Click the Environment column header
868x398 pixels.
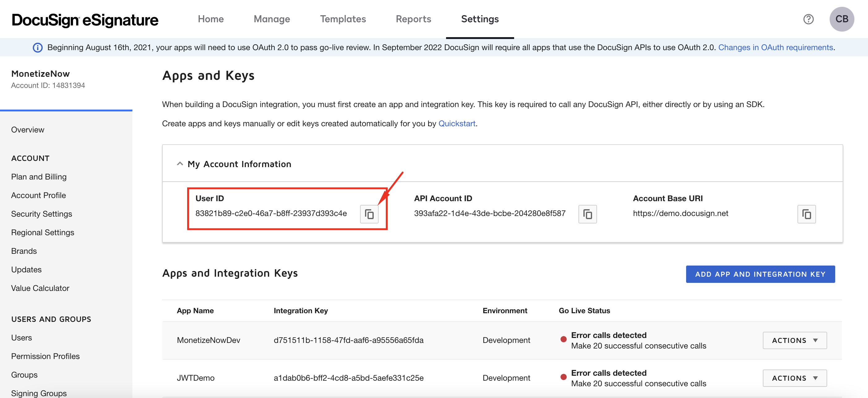(505, 311)
